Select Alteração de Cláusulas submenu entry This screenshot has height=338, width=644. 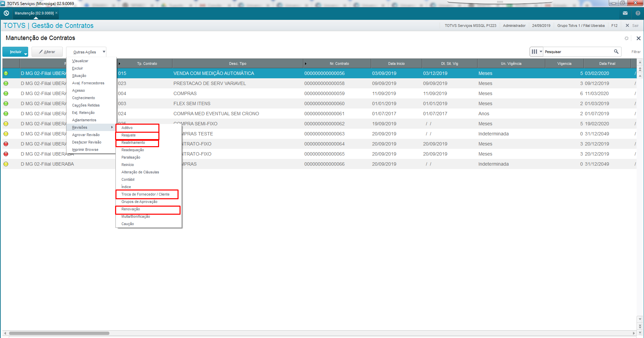tap(149, 172)
